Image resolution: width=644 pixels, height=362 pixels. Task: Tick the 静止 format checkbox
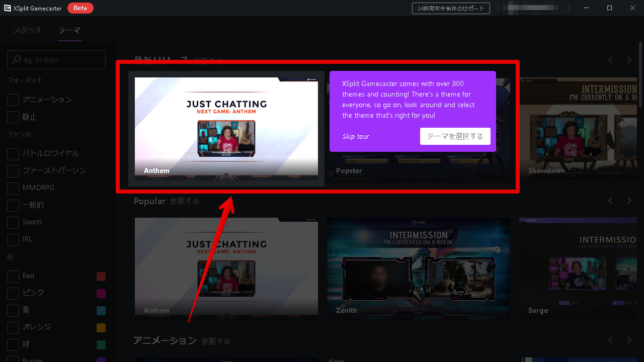pyautogui.click(x=13, y=117)
